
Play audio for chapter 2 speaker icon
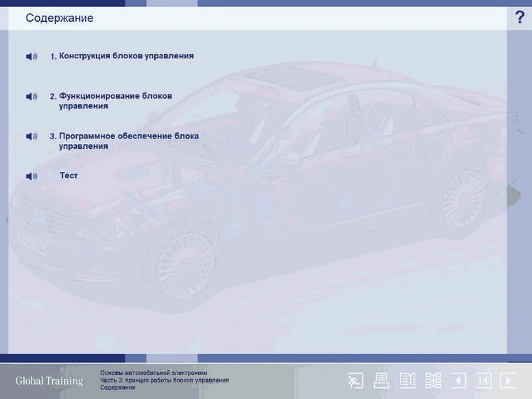tap(32, 97)
